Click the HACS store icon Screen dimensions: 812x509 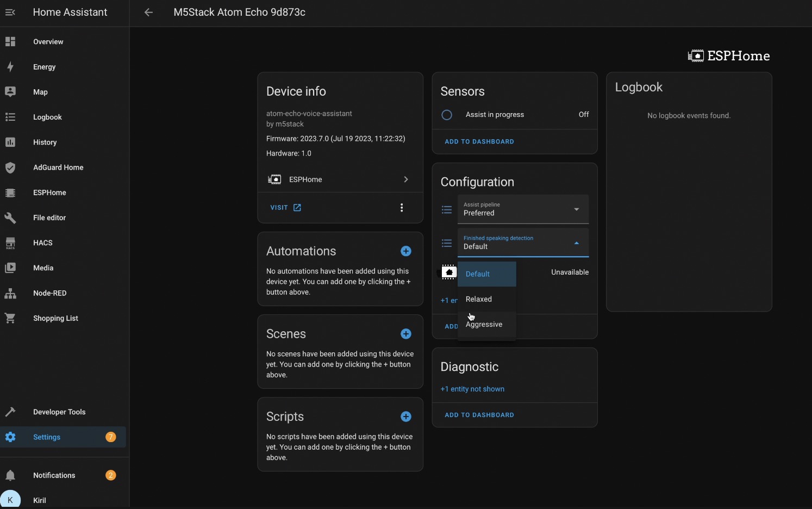[x=10, y=243]
